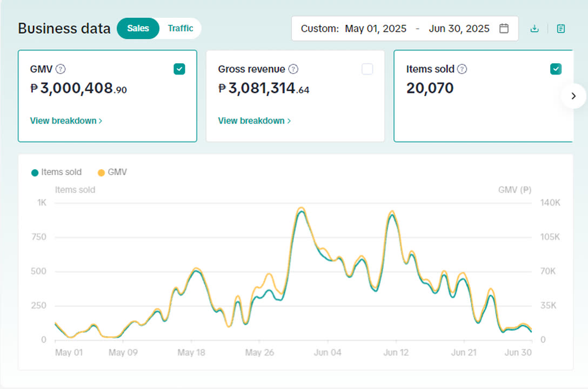Click the Items sold value 20,070
588x389 pixels.
430,89
